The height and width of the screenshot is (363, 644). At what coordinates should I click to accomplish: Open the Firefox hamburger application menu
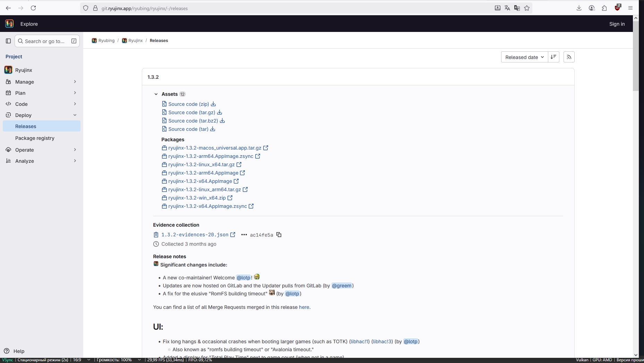(x=630, y=8)
